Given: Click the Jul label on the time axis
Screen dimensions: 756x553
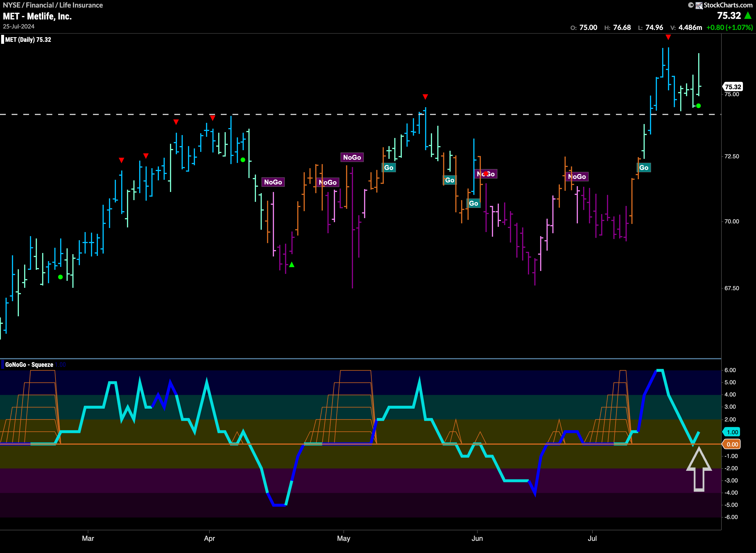Looking at the screenshot, I should pos(592,538).
